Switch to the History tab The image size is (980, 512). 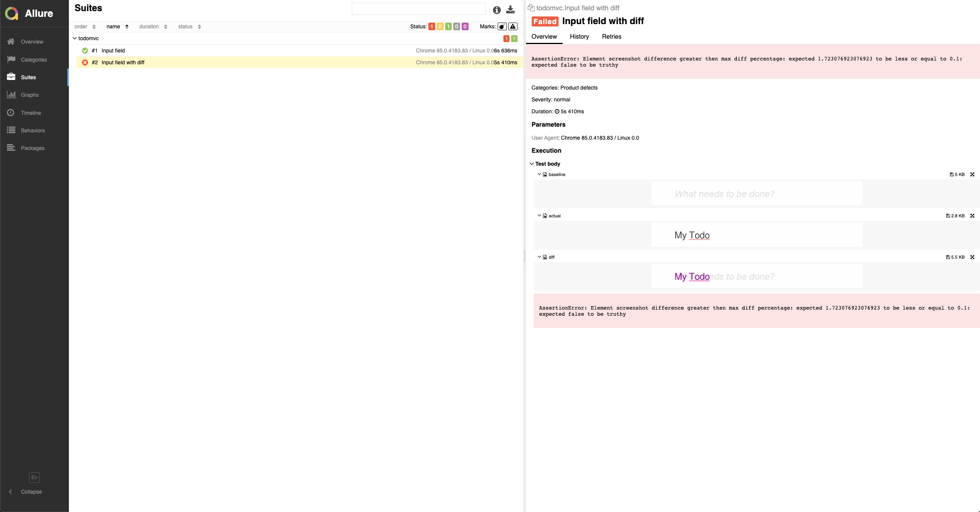click(579, 37)
